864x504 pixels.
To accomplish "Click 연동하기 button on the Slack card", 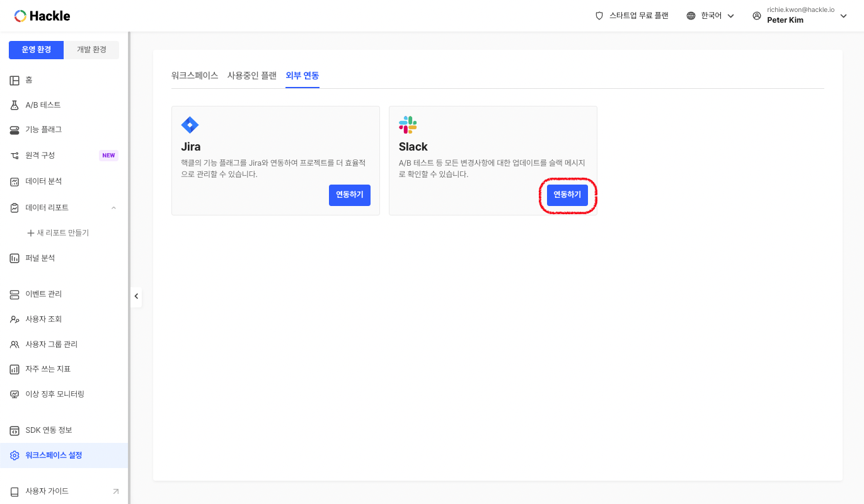I will point(567,195).
